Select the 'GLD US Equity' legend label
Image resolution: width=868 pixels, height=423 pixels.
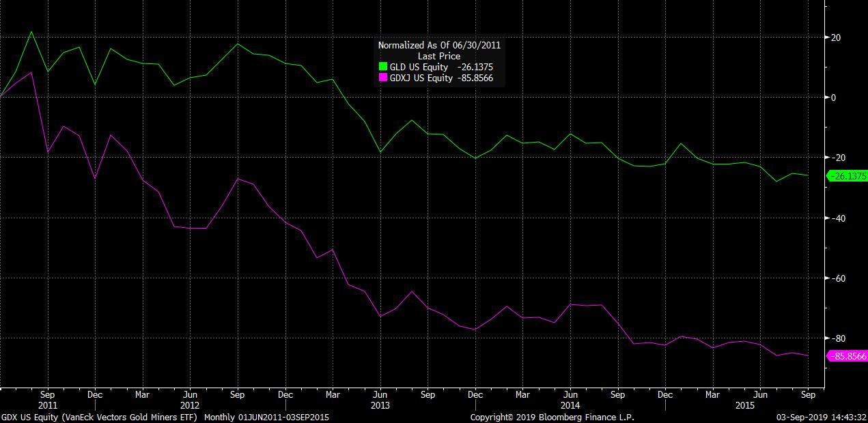click(x=419, y=67)
